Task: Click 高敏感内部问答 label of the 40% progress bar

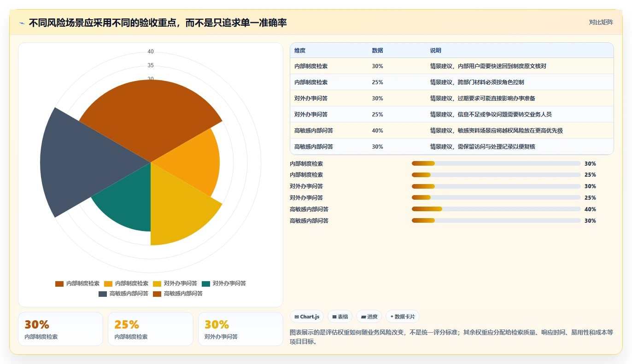Action: [x=309, y=209]
